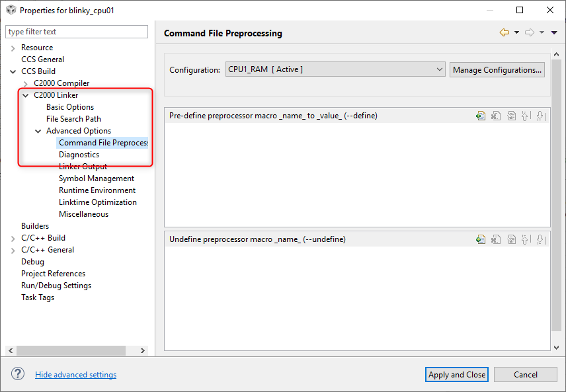Screen dimensions: 566x392
Task: Go back with the yellow arrow icon
Action: [x=505, y=32]
